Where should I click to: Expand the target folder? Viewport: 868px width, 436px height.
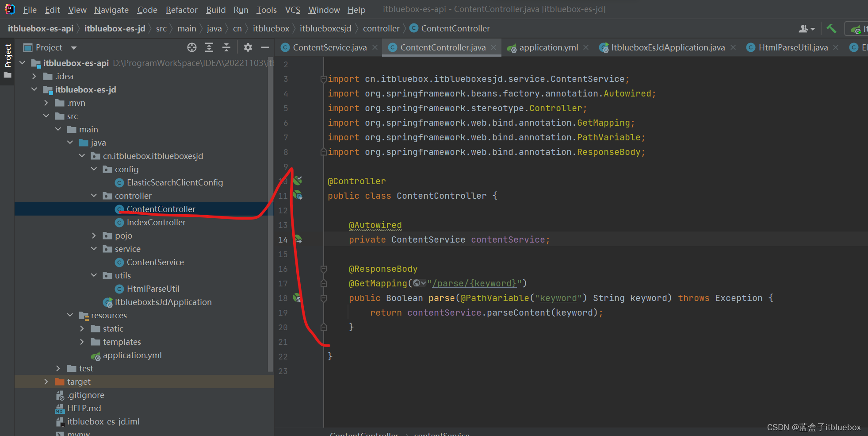point(46,382)
